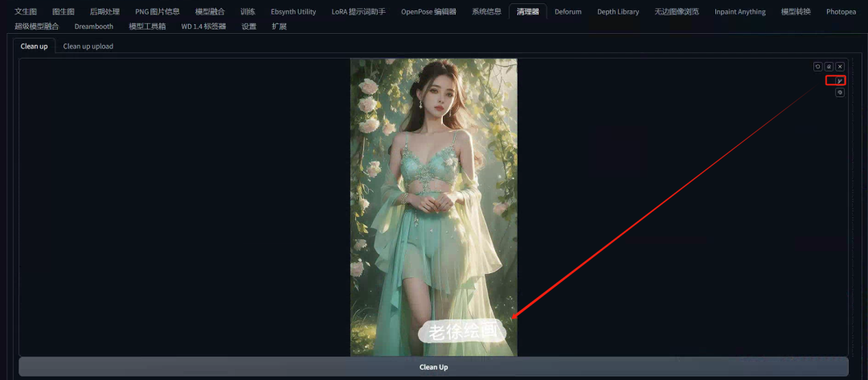
Task: Switch to the OpenPose 编辑器 tab
Action: (x=428, y=11)
